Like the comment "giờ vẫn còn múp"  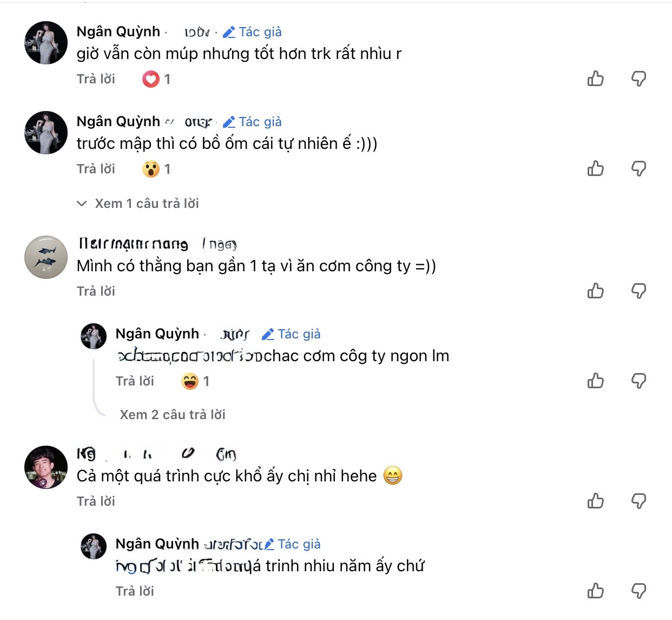click(x=595, y=79)
